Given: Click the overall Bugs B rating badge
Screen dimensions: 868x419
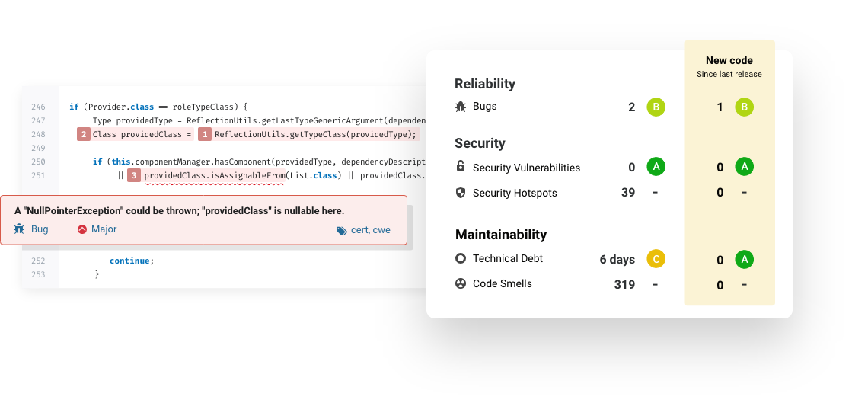Looking at the screenshot, I should click(656, 107).
